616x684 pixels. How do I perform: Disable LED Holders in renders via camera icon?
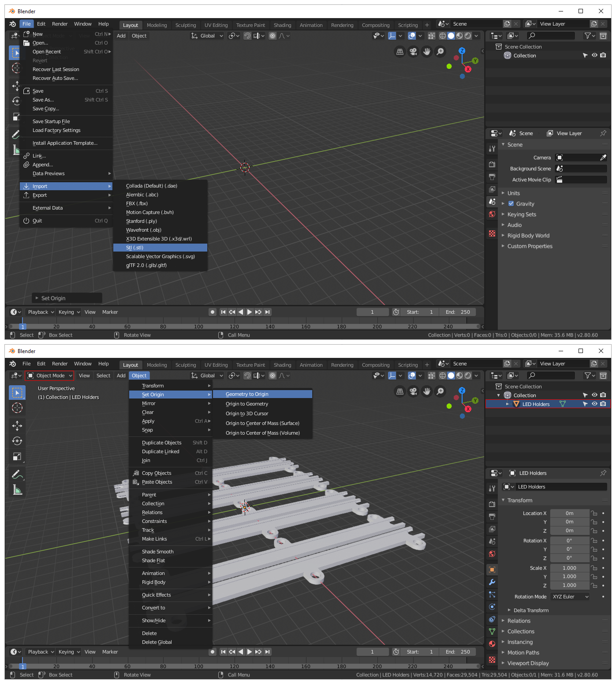(603, 404)
